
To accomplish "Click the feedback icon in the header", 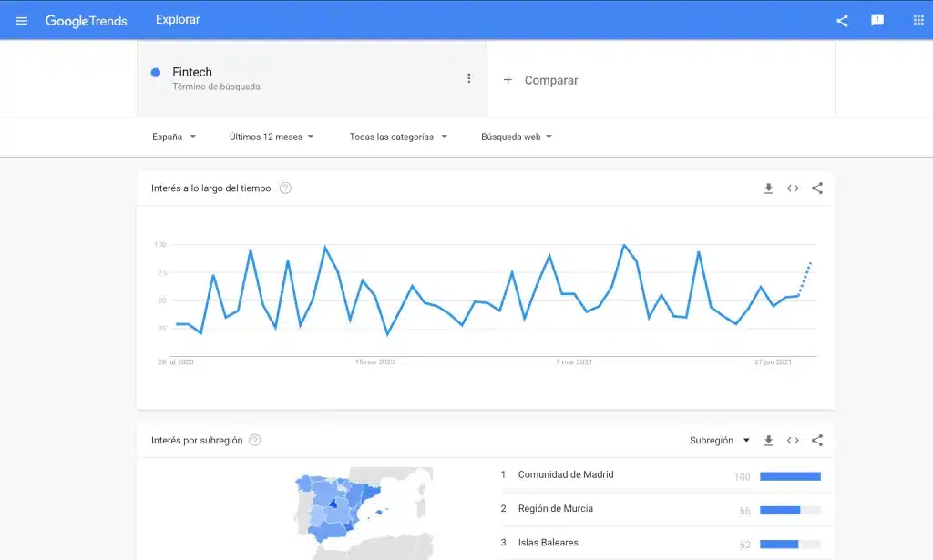I will click(x=877, y=20).
